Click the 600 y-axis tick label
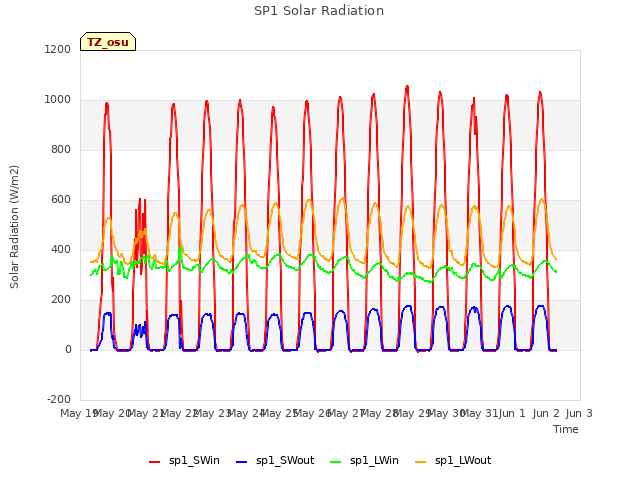 [61, 200]
